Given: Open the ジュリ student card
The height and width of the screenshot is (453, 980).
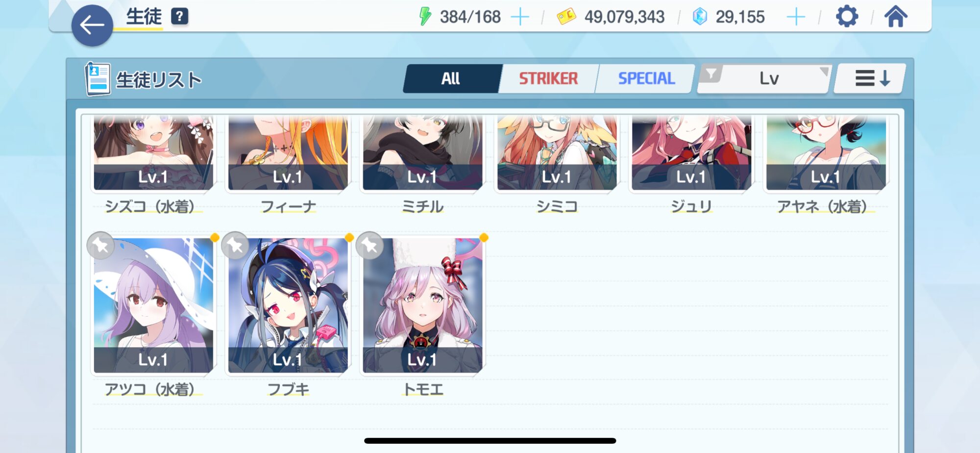Looking at the screenshot, I should [691, 153].
